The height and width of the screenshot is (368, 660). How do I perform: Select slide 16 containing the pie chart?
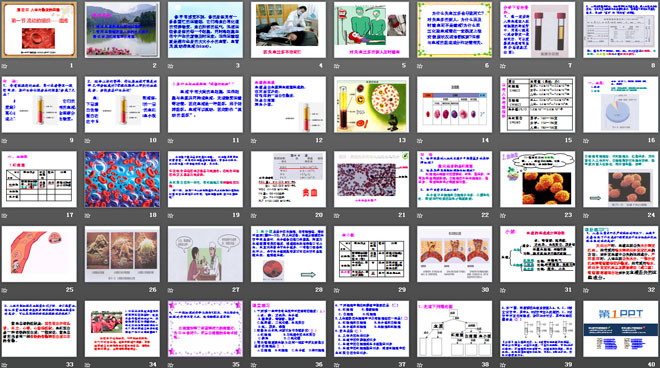tap(621, 104)
